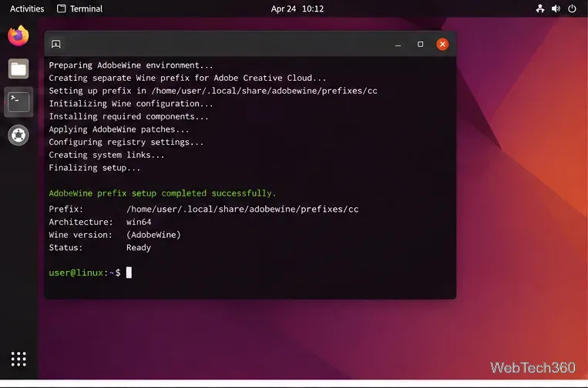This screenshot has width=588, height=388.
Task: Open power menu icon in top bar
Action: click(x=572, y=8)
